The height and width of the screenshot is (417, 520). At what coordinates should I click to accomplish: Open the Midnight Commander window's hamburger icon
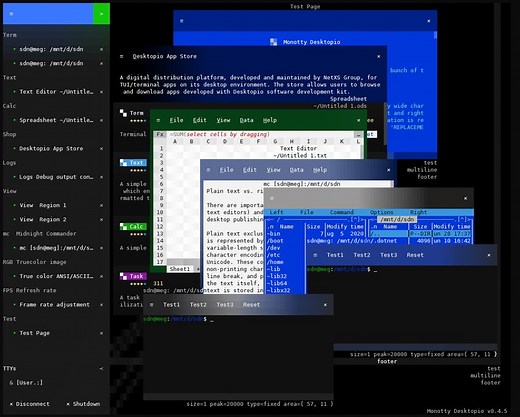272,198
